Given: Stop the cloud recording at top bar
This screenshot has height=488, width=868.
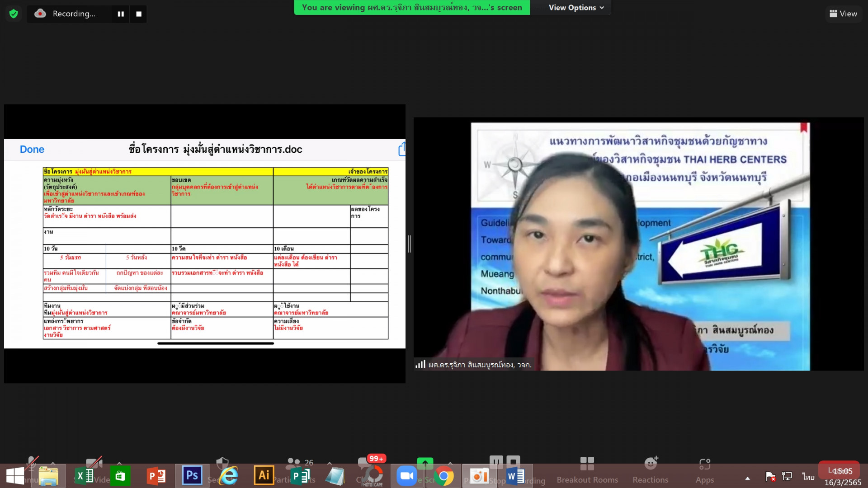Looking at the screenshot, I should pos(139,14).
